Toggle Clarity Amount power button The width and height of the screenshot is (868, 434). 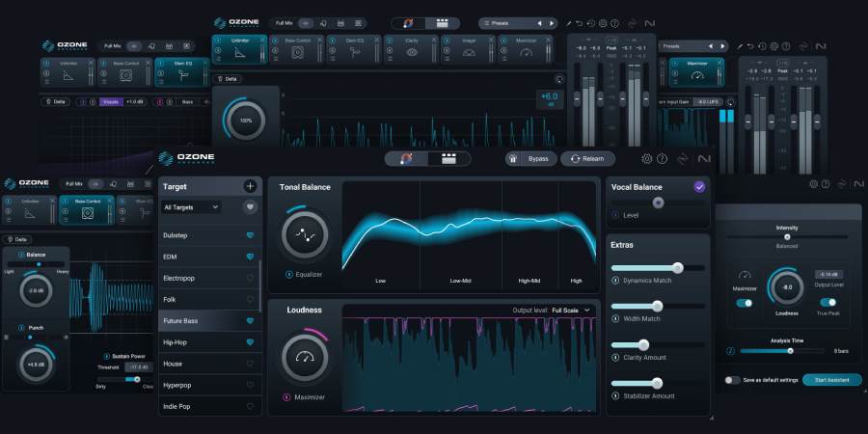(x=615, y=358)
